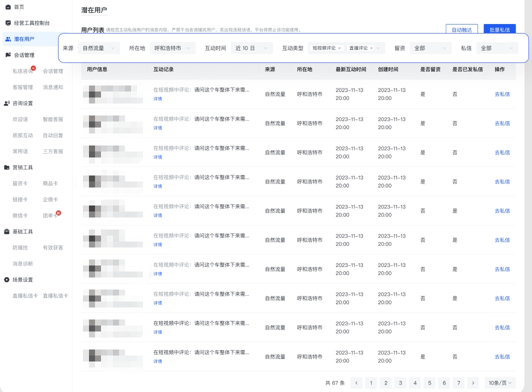Click the 潜在用户 people icon
Viewport: 532px width, 392px height.
click(8, 39)
